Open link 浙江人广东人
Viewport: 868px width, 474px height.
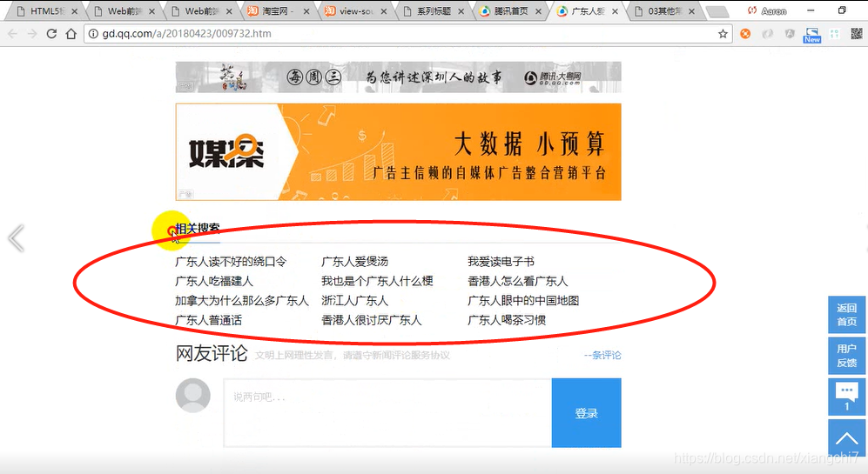click(x=354, y=300)
